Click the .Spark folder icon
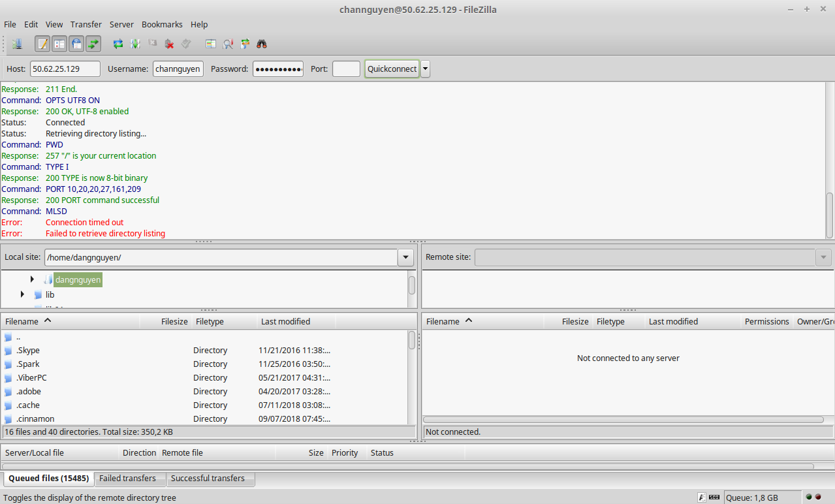 (x=8, y=364)
